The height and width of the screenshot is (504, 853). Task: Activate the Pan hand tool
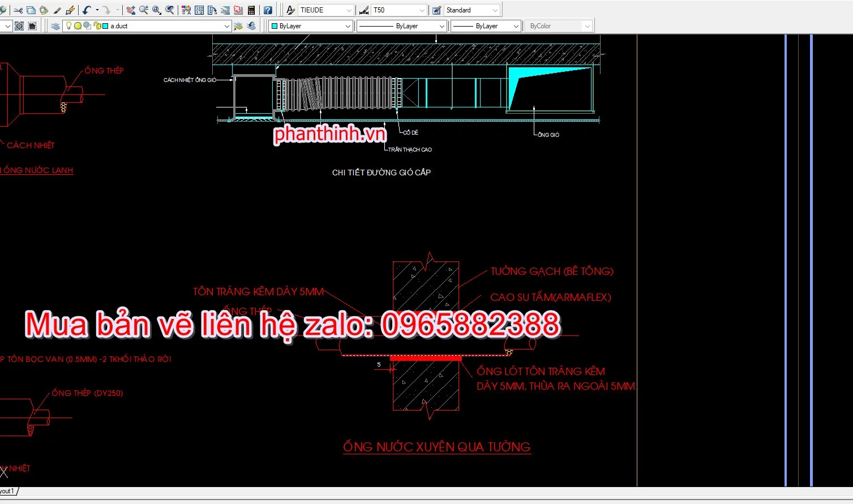(131, 10)
